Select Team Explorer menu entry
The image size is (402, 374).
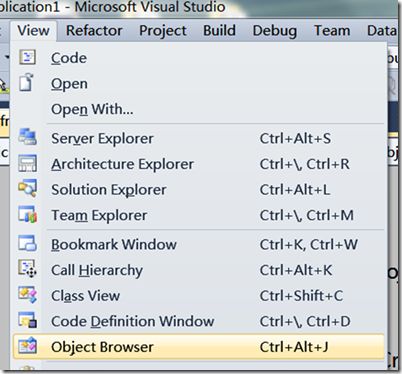coord(199,215)
